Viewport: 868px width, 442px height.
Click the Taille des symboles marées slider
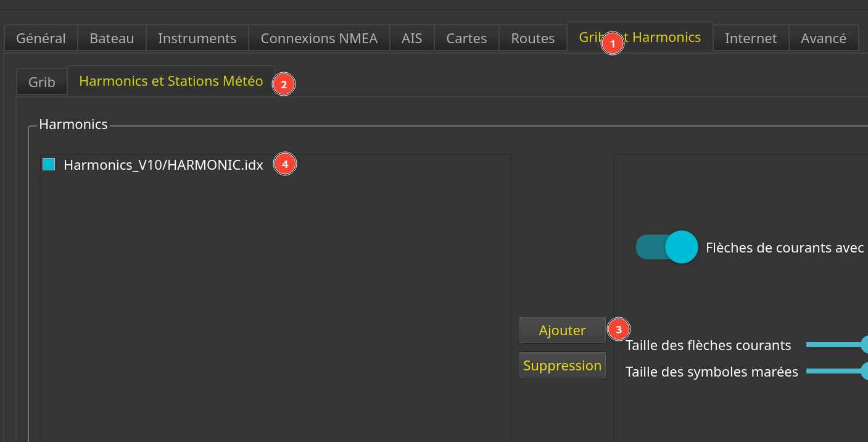(837, 371)
